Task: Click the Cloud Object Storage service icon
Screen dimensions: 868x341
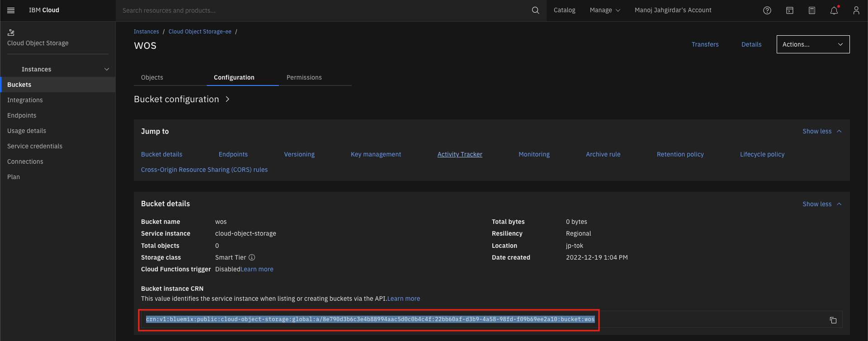Action: coord(11,33)
